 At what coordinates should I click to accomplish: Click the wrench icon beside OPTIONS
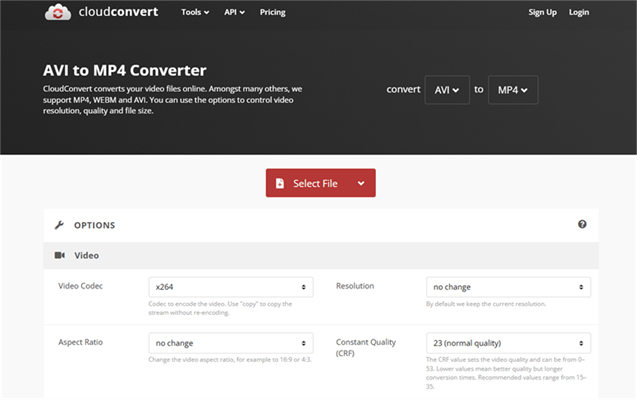click(59, 225)
